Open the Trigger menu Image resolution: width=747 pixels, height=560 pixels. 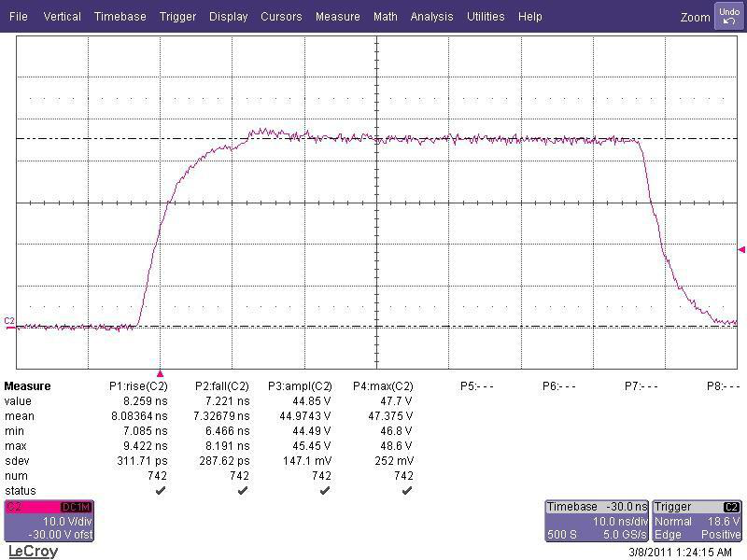tap(177, 17)
